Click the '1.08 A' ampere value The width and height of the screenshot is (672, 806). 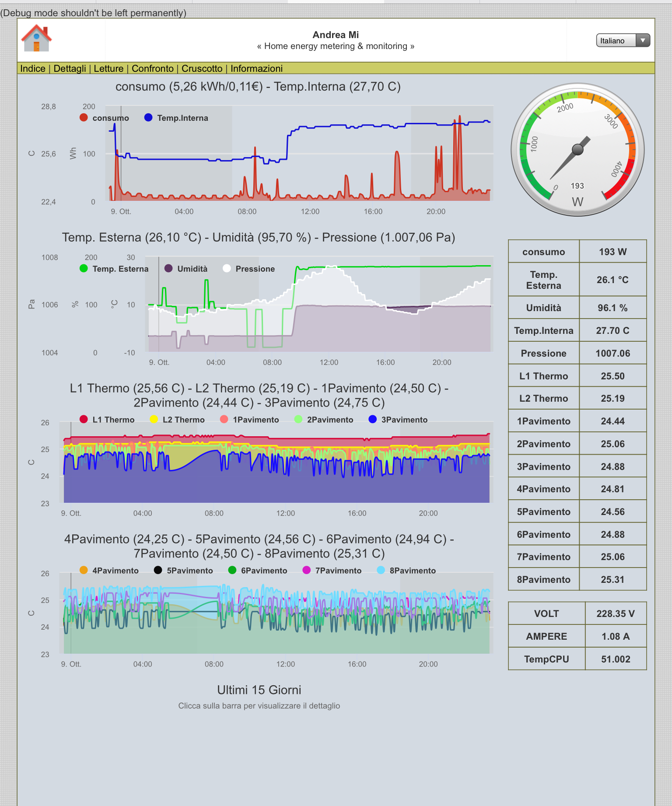tap(616, 636)
